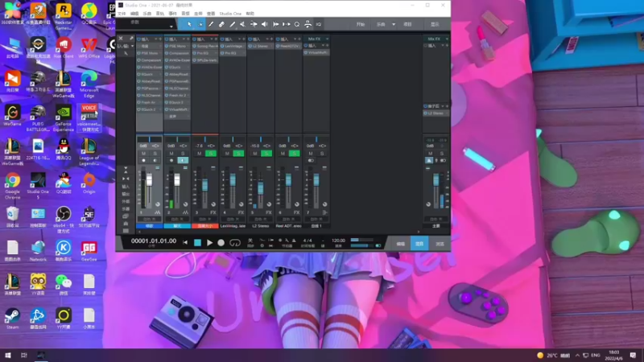Open the automation mode dropdown on channel 3
644x362 pixels.
pos(204,219)
